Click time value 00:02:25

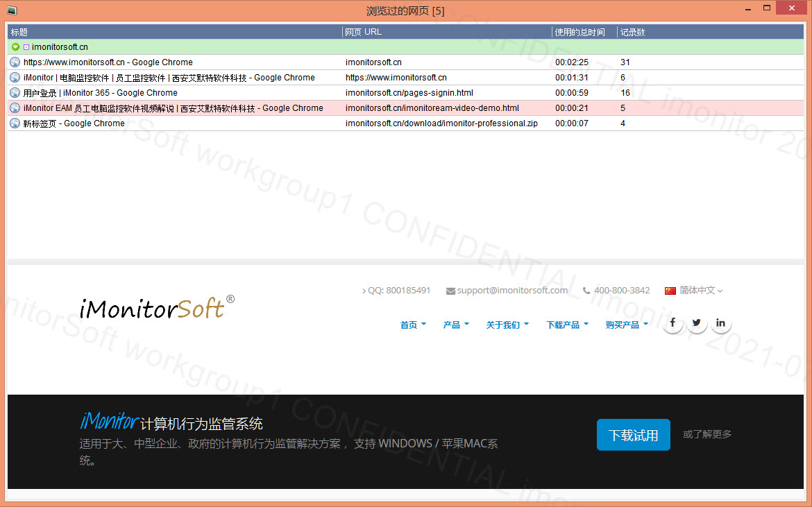(572, 62)
